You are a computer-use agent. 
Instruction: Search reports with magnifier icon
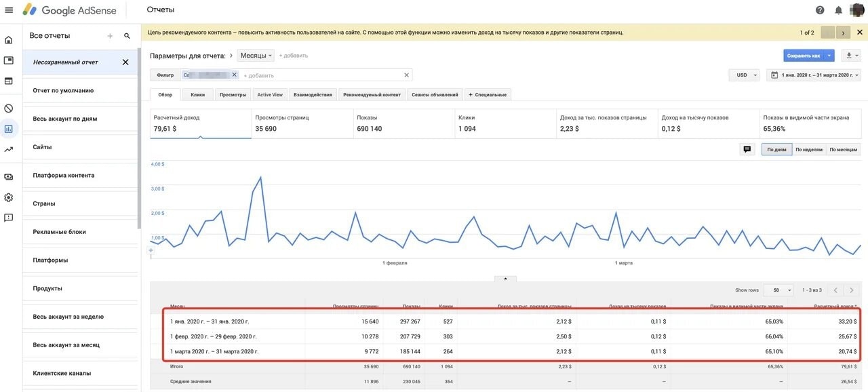pos(127,36)
